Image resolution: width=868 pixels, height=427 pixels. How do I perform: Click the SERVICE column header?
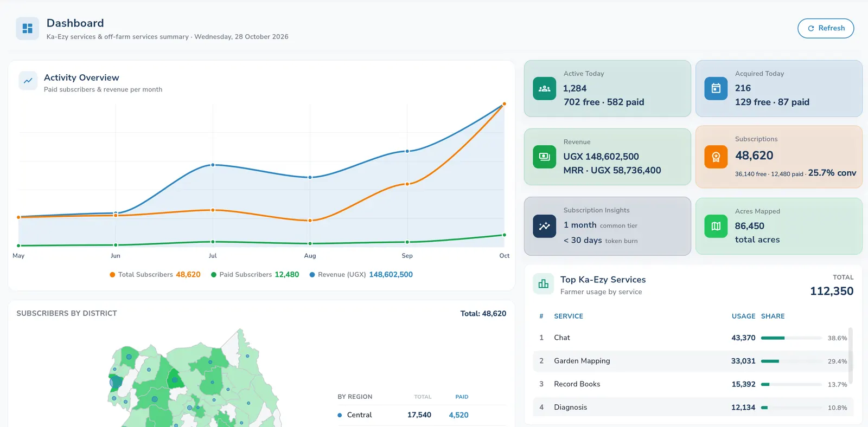pyautogui.click(x=569, y=316)
